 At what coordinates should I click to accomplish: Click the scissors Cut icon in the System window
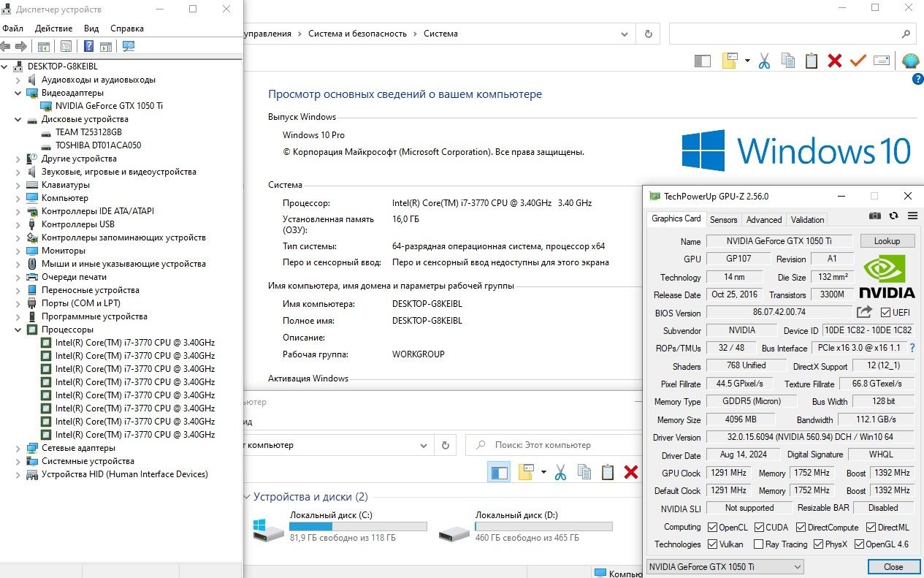point(765,61)
